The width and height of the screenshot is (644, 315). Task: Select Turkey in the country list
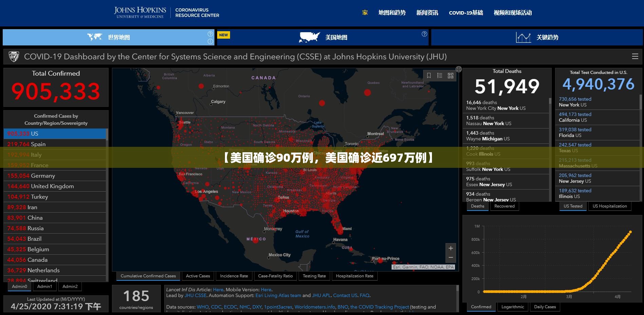55,197
